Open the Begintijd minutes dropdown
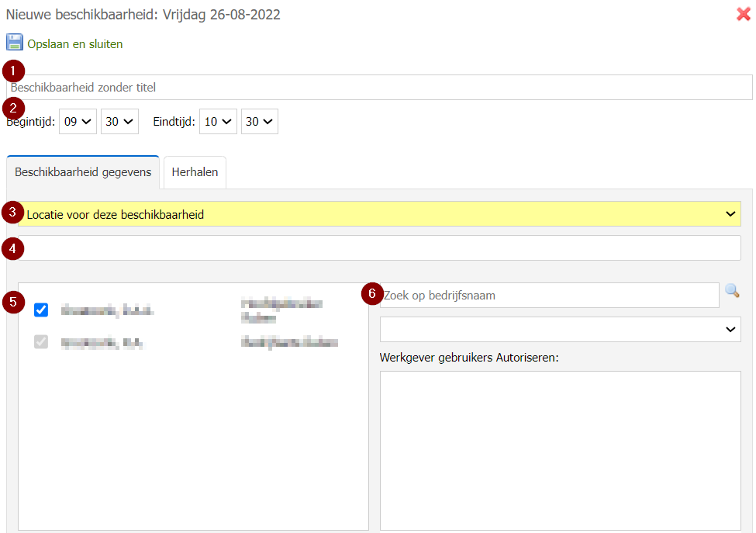 pyautogui.click(x=119, y=122)
